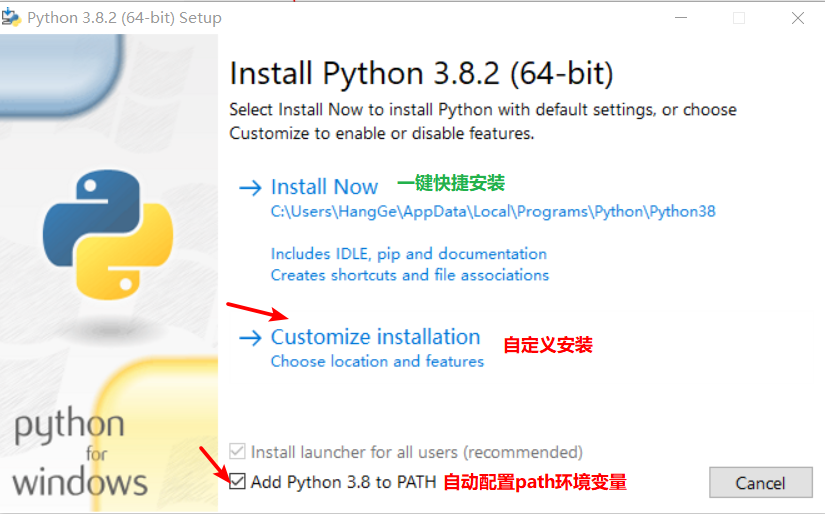Open the Customize installation option

pos(375,337)
